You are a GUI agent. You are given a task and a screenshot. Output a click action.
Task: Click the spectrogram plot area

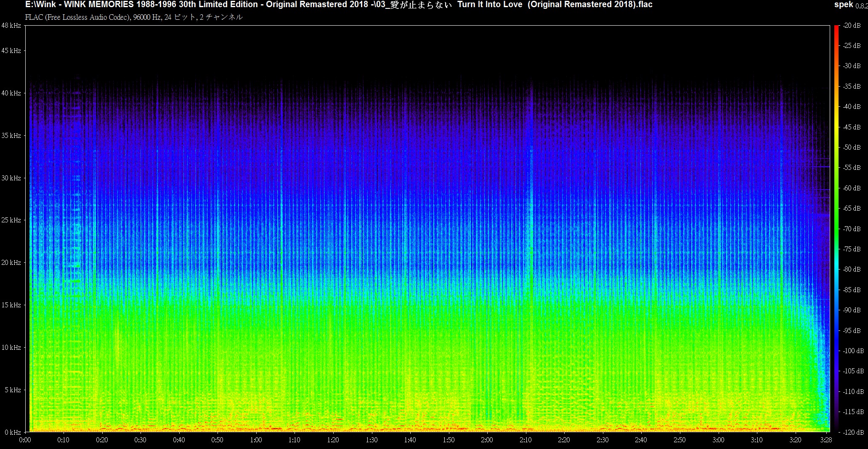(x=427, y=229)
